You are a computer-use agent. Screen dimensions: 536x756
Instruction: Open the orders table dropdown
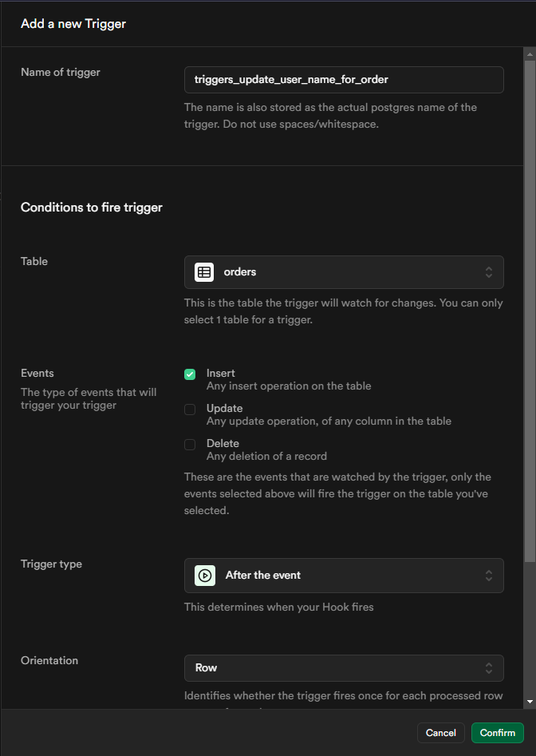[343, 272]
